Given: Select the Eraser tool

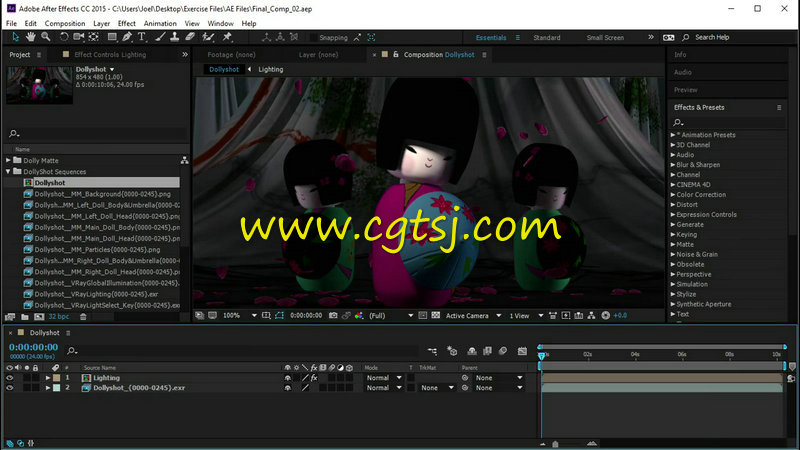Looking at the screenshot, I should pyautogui.click(x=190, y=37).
